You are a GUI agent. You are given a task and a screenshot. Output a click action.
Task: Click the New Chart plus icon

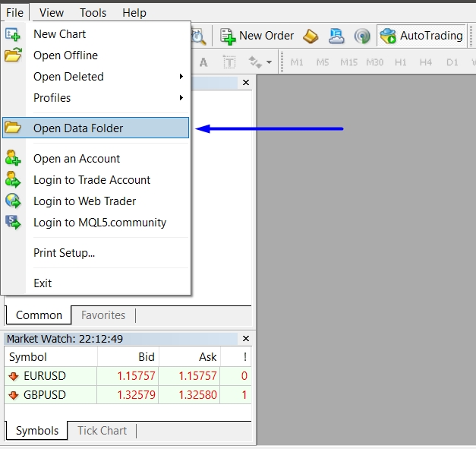[x=13, y=34]
